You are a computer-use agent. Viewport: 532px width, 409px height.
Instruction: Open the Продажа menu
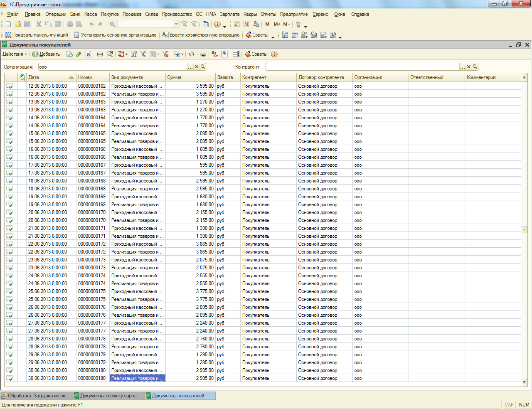click(x=132, y=14)
